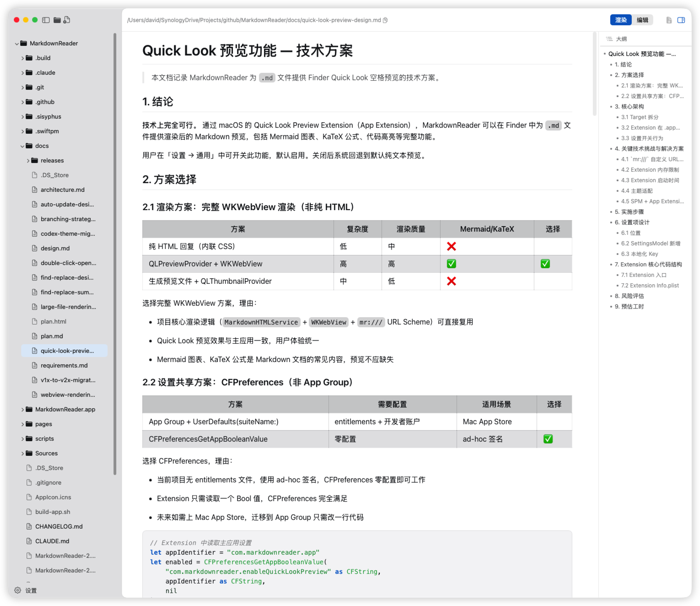Click the plan.html file icon
Viewport: 700px width, 606px height.
tap(35, 321)
